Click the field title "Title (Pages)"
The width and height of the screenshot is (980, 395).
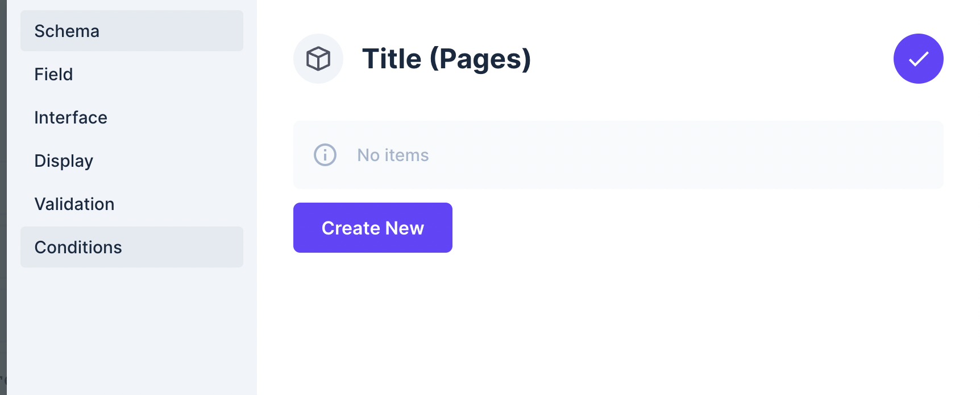(x=447, y=58)
